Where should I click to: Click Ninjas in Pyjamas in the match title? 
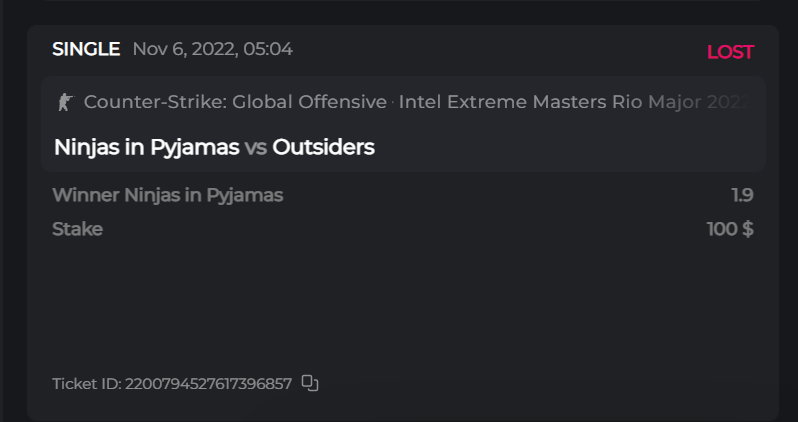(146, 147)
